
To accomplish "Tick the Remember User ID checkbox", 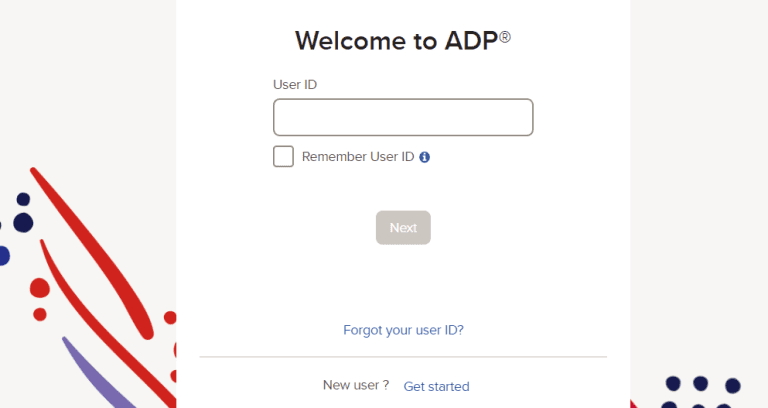I will click(283, 157).
